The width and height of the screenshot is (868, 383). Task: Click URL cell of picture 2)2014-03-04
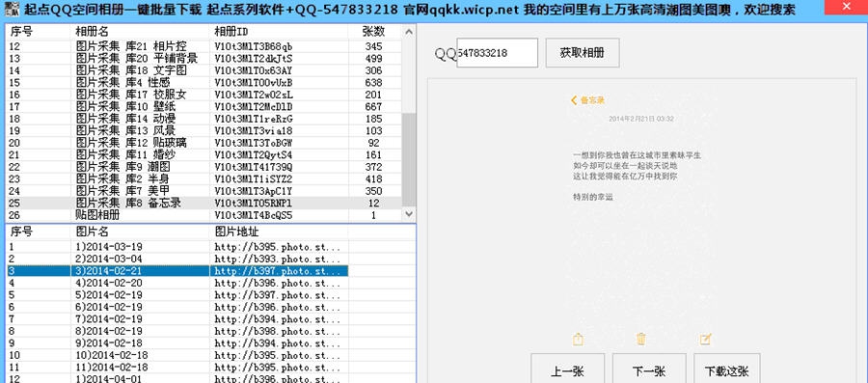(278, 259)
